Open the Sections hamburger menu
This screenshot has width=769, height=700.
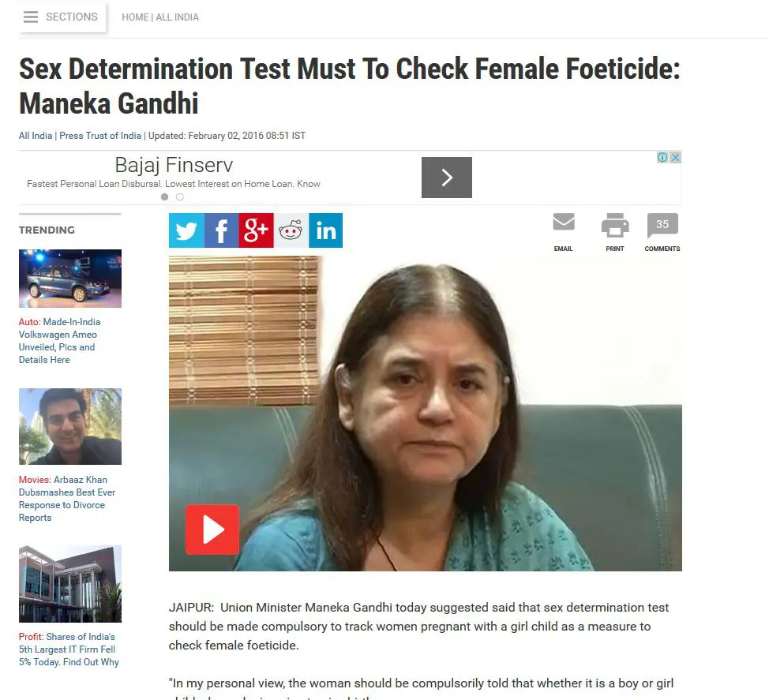(61, 17)
